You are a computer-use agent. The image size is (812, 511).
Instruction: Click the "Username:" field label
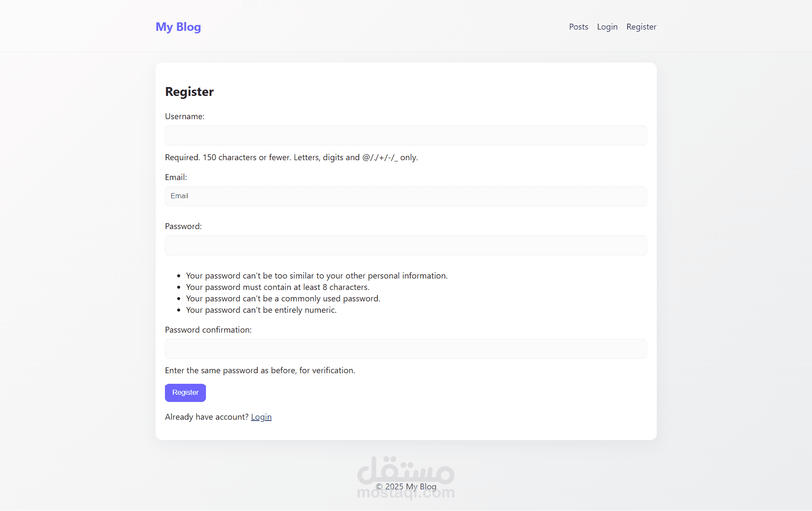coord(184,116)
